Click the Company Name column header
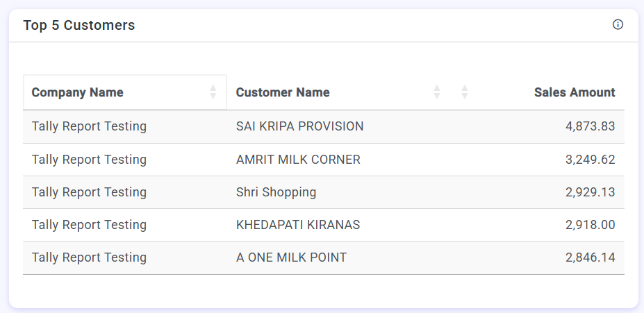The width and height of the screenshot is (644, 313). pyautogui.click(x=78, y=92)
